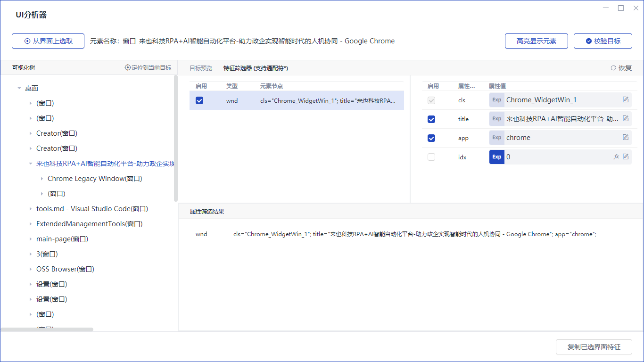The height and width of the screenshot is (362, 644).
Task: Select the main-page(窗口) tree item
Action: (x=62, y=239)
